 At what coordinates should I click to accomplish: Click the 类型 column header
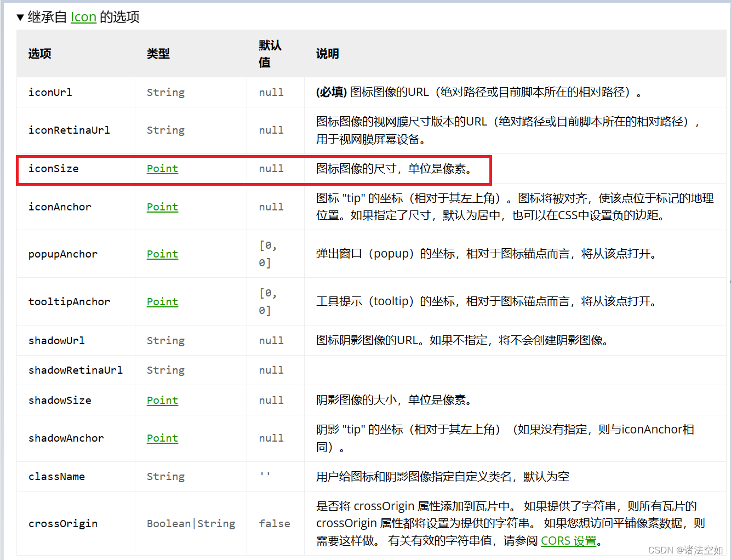[x=158, y=54]
